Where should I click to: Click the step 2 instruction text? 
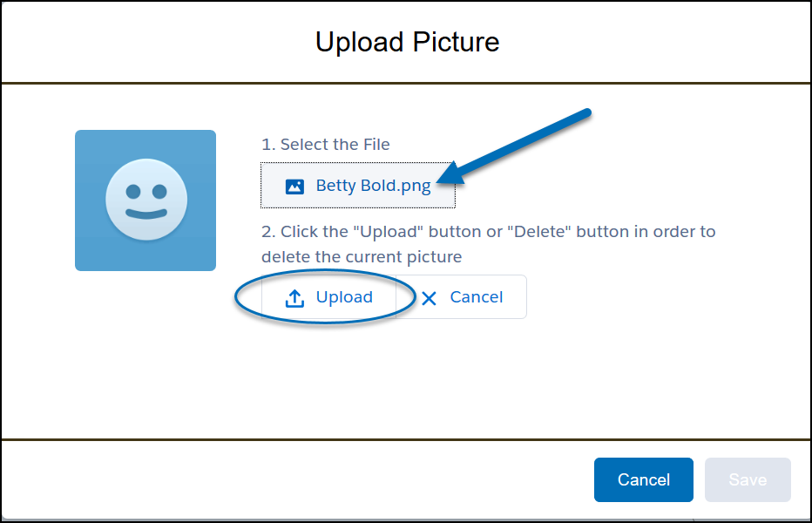488,232
